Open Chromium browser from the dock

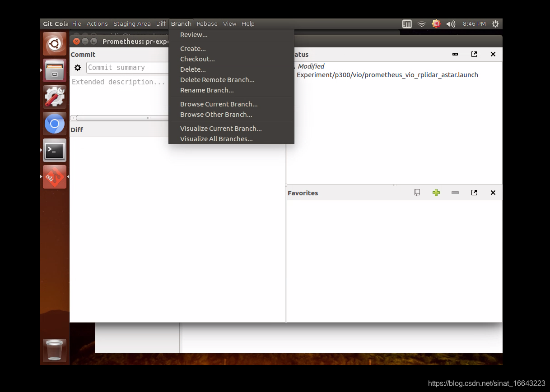[x=55, y=124]
